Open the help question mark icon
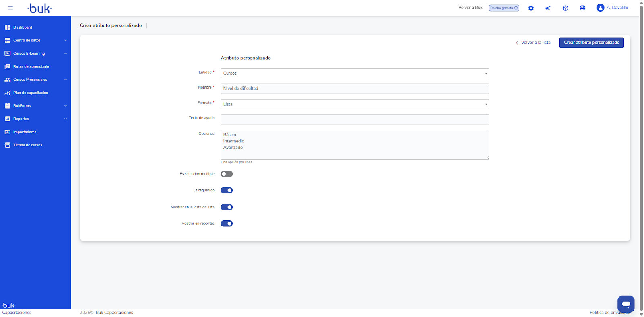This screenshot has width=644, height=317. [x=565, y=8]
